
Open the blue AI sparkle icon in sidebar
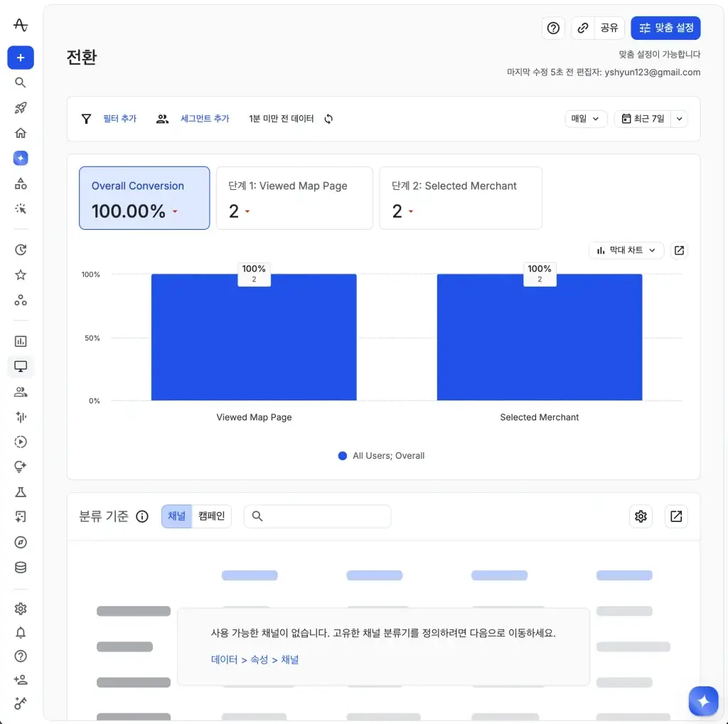(x=21, y=159)
